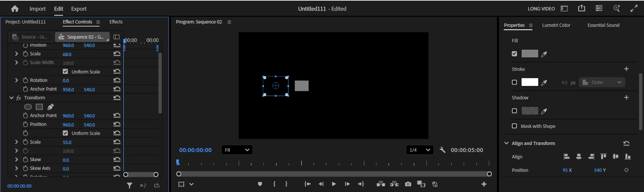Switch to the Effects panel tab
The height and width of the screenshot is (192, 644).
[x=116, y=22]
